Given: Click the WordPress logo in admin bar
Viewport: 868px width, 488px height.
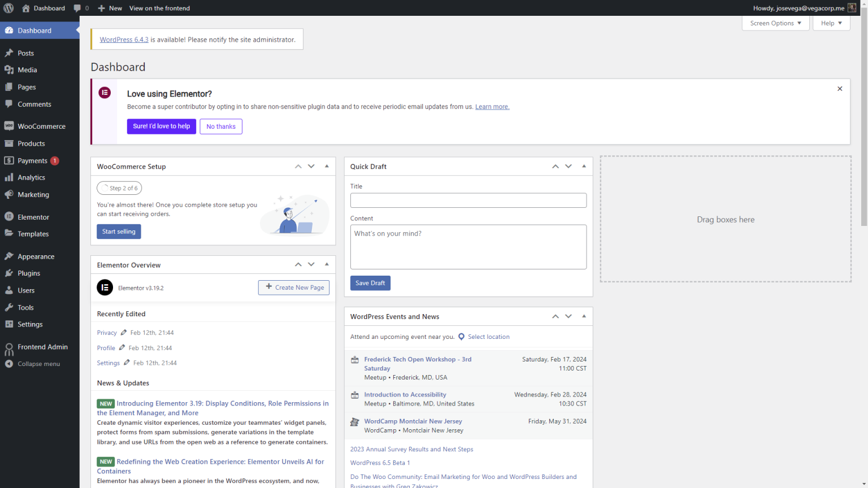Looking at the screenshot, I should pos(8,8).
